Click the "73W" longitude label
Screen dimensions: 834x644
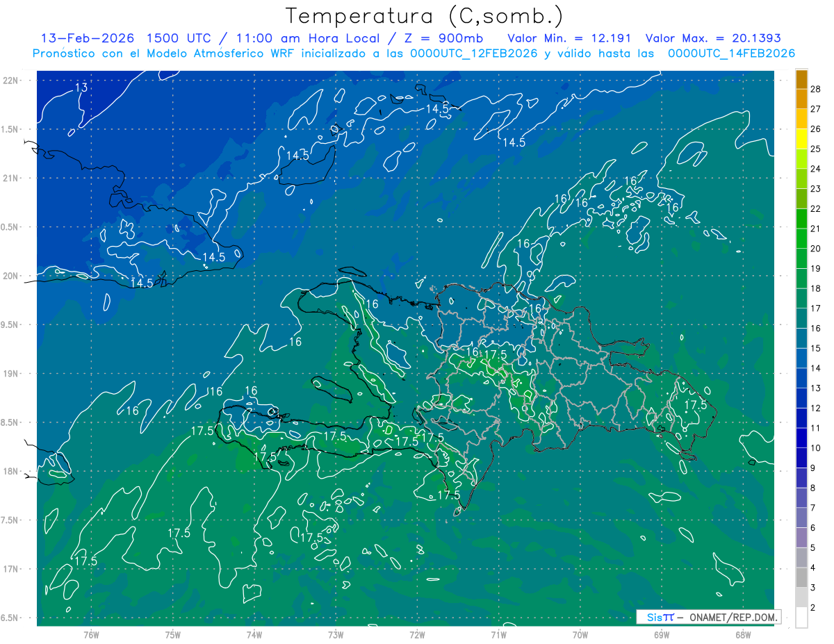(x=336, y=634)
